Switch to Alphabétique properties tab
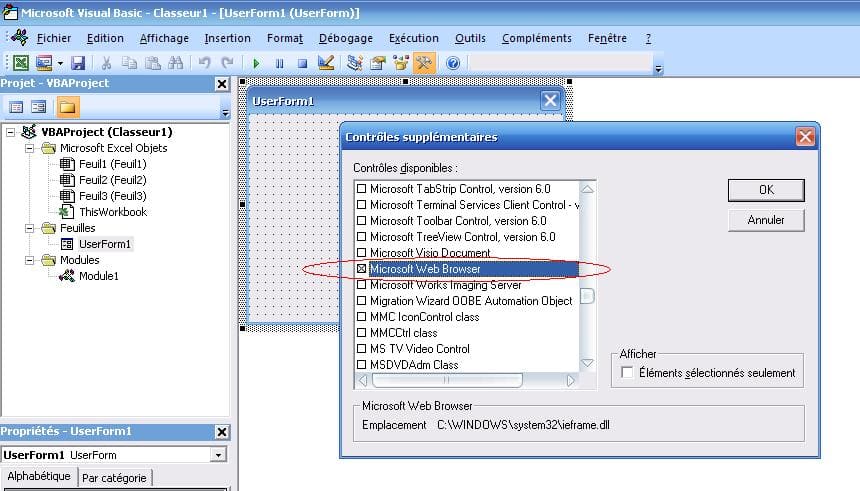 39,476
